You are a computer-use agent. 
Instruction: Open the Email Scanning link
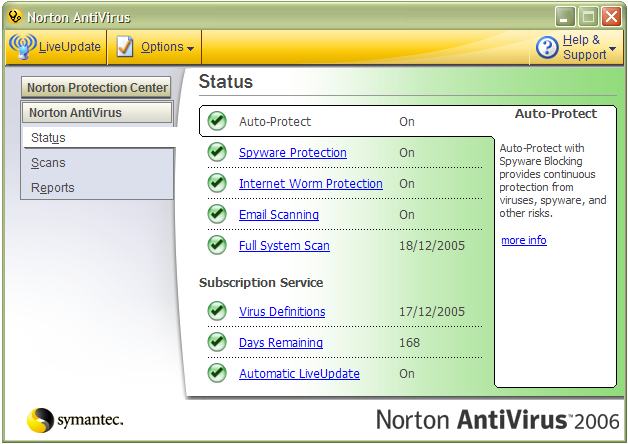pos(279,215)
